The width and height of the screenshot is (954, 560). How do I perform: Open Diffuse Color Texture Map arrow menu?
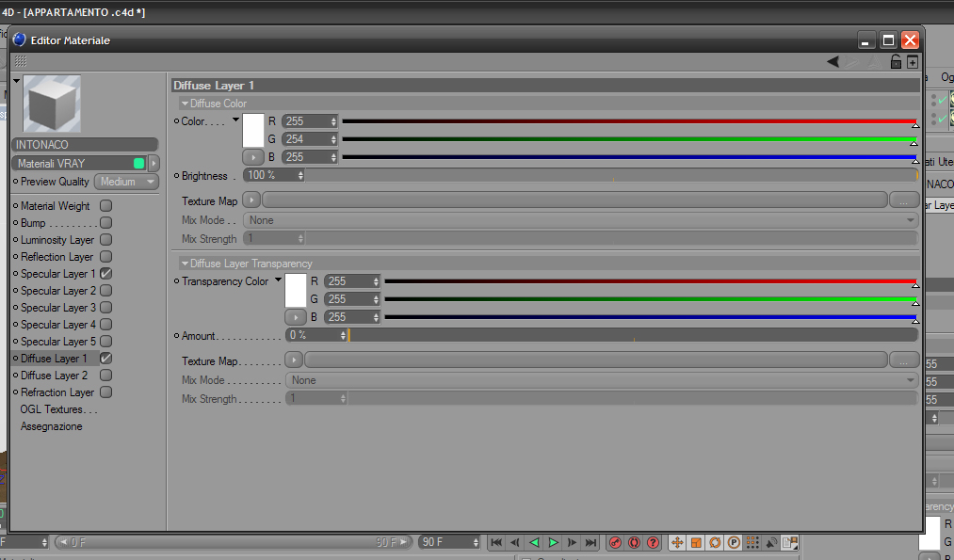click(251, 200)
